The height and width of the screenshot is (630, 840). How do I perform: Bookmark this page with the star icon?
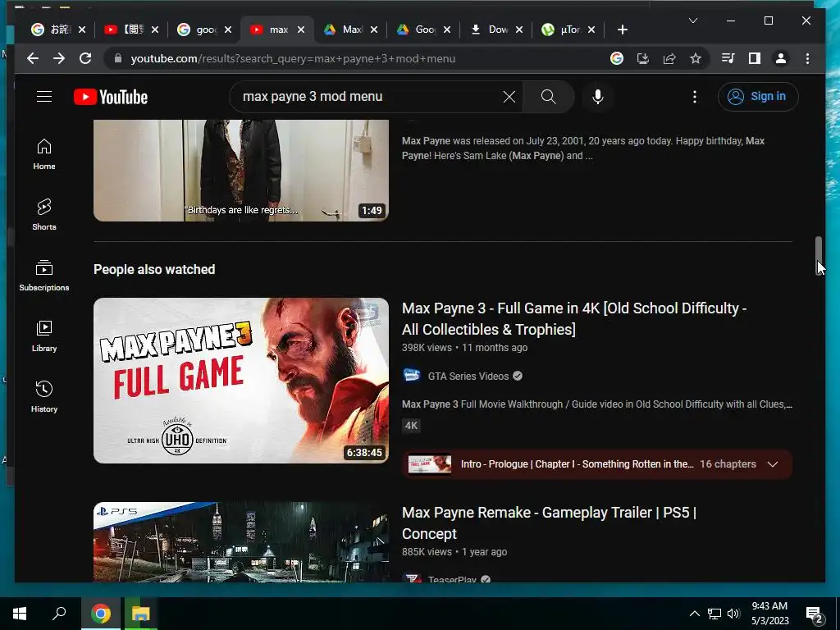(696, 58)
